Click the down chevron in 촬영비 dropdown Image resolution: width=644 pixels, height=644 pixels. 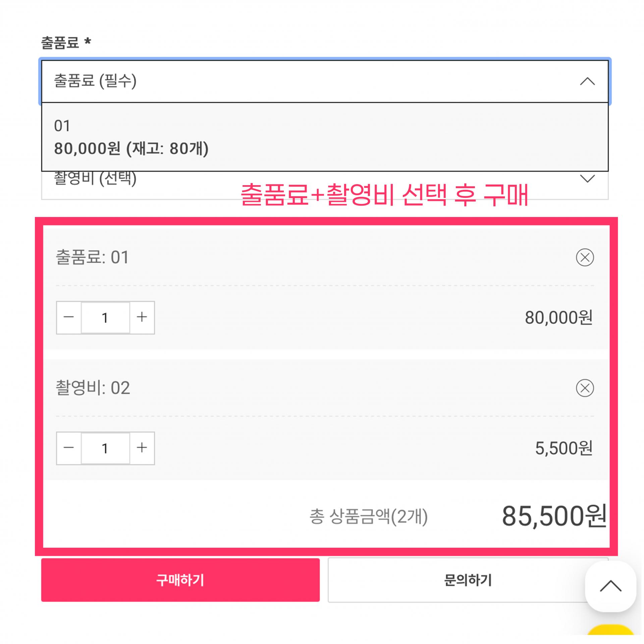(587, 179)
